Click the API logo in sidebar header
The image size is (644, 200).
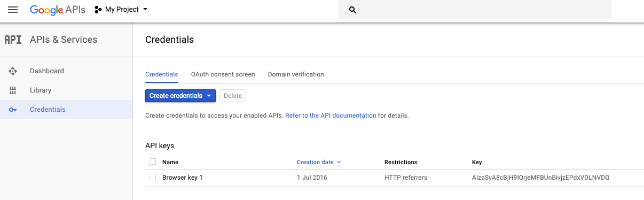click(x=13, y=40)
